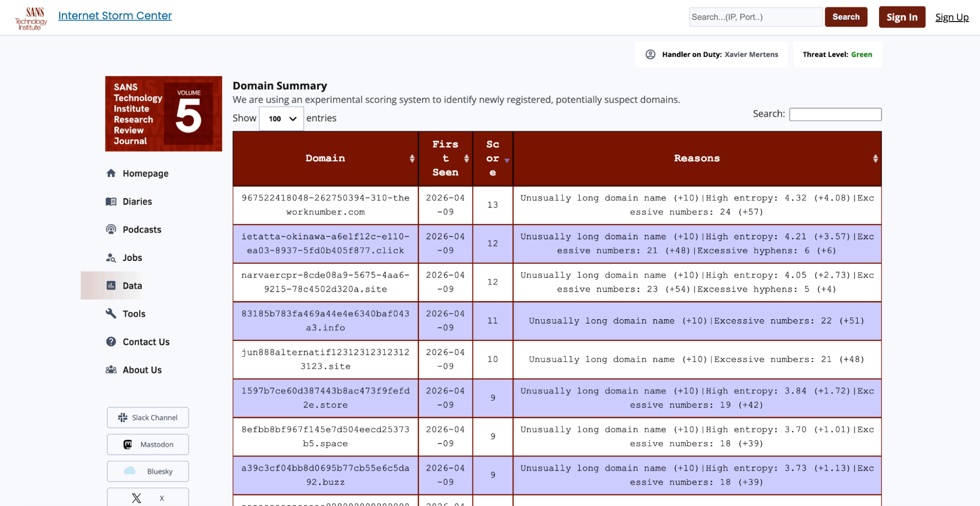Focus the table Search input field
The height and width of the screenshot is (506, 980).
click(x=835, y=114)
